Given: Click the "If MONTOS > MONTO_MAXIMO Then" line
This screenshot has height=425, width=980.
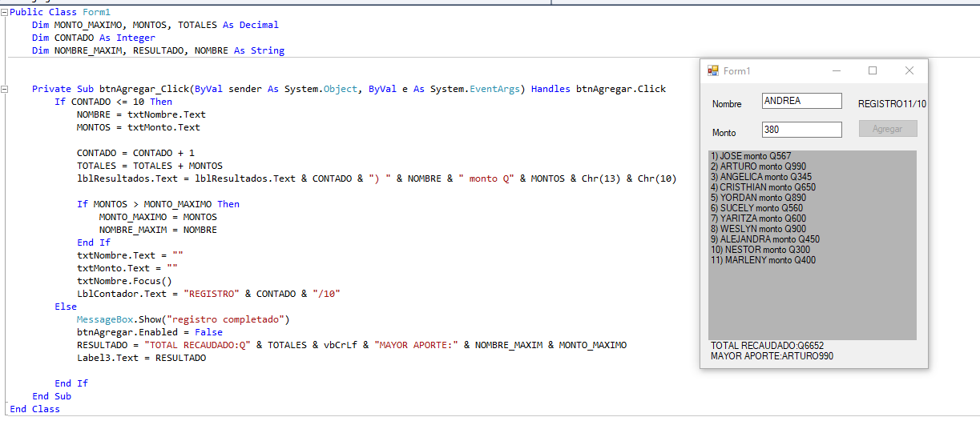Looking at the screenshot, I should (x=158, y=204).
